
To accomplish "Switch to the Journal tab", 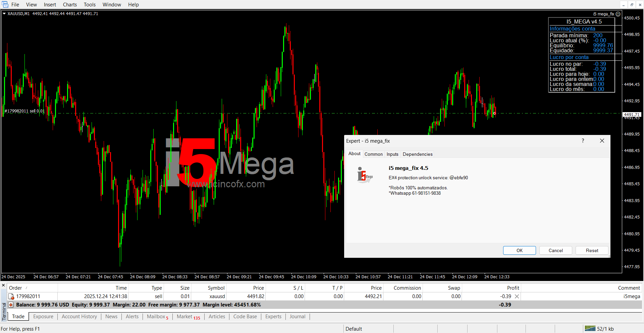I will point(298,317).
